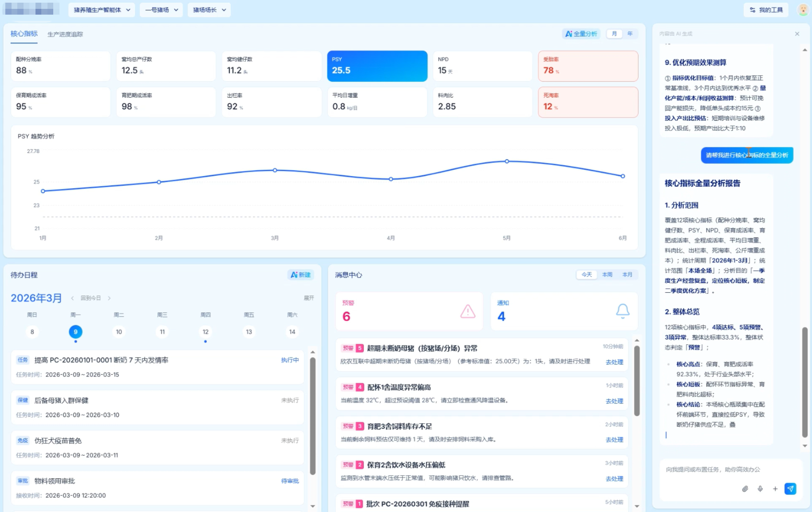Click the 3月 data point on PSY chart
The height and width of the screenshot is (512, 812).
[x=275, y=170]
